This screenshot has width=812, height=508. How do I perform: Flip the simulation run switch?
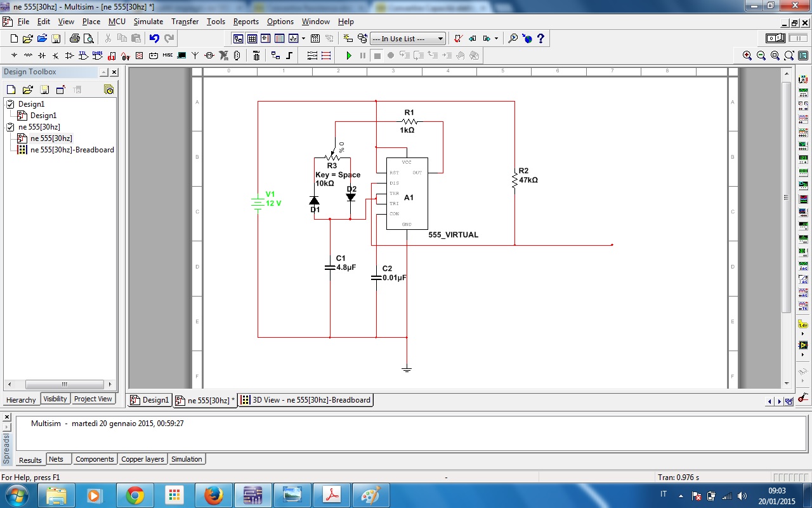click(x=775, y=39)
